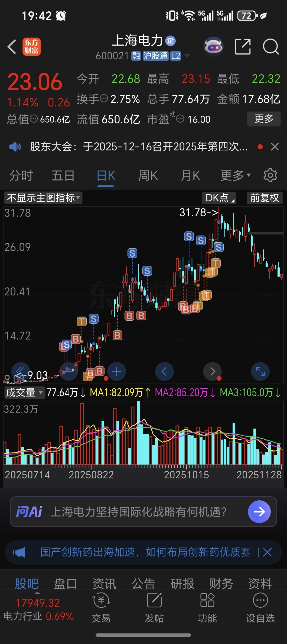Open the 股东大会 announcement notice
This screenshot has height=644, width=287.
(x=139, y=147)
